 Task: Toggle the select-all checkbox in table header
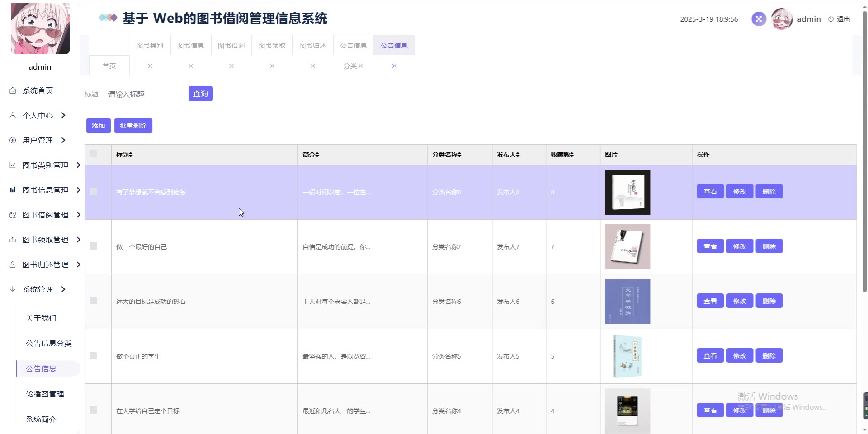(x=93, y=154)
